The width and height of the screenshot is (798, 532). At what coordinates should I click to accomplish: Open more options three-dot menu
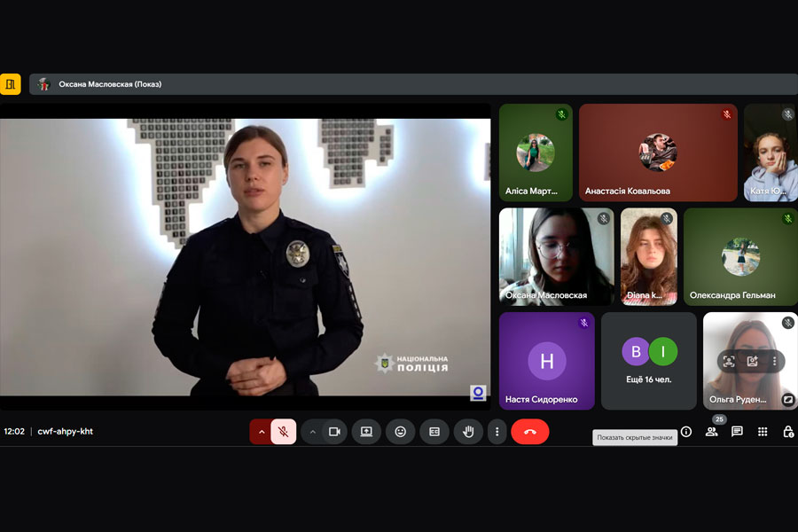pos(497,432)
